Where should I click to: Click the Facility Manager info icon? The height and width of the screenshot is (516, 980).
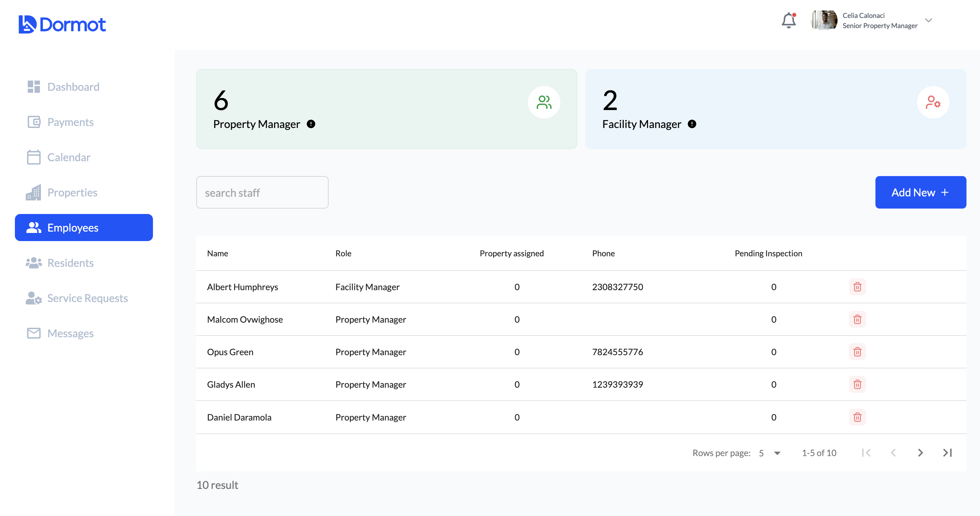(x=692, y=124)
